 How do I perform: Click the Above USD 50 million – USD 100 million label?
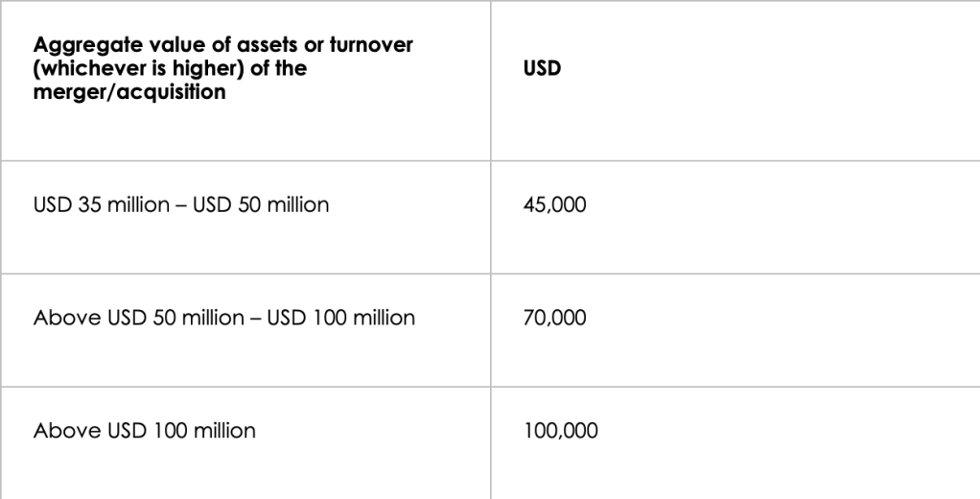[224, 318]
